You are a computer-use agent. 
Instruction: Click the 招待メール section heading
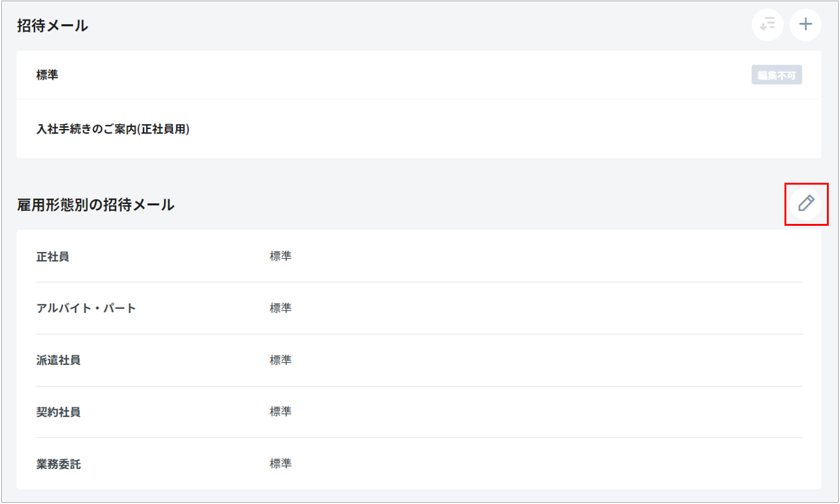[x=52, y=26]
